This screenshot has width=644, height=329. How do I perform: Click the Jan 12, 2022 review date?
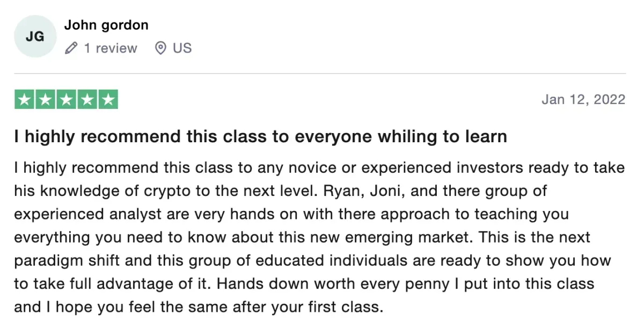(x=583, y=100)
